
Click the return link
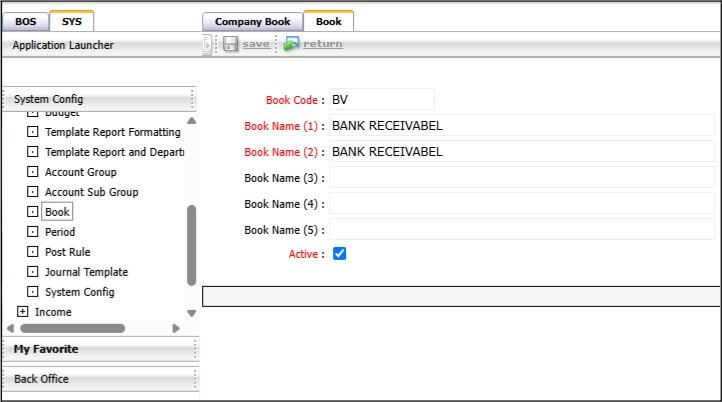pos(322,44)
